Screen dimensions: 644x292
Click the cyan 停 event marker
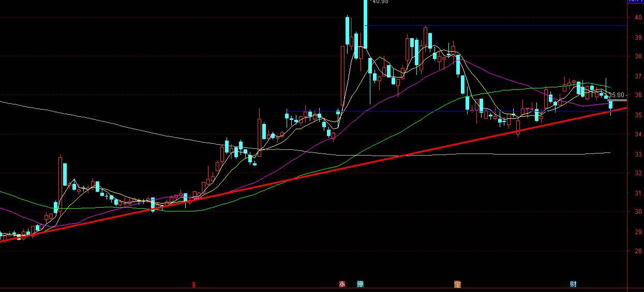360,284
